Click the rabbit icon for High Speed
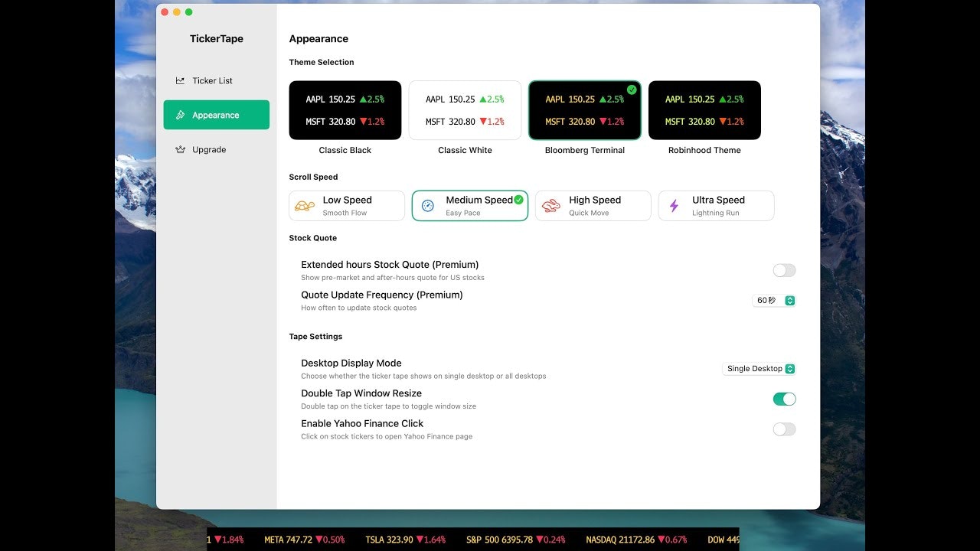The height and width of the screenshot is (551, 980). click(550, 206)
